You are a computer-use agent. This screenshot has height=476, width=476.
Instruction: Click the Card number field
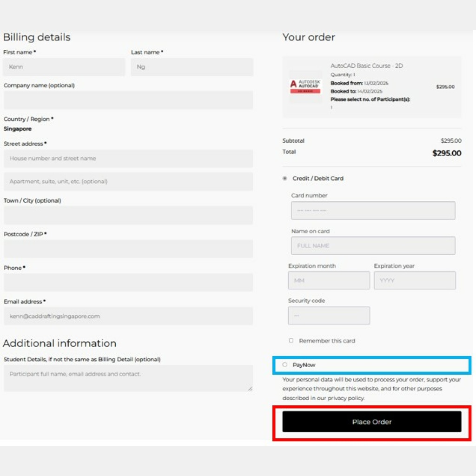pos(373,211)
